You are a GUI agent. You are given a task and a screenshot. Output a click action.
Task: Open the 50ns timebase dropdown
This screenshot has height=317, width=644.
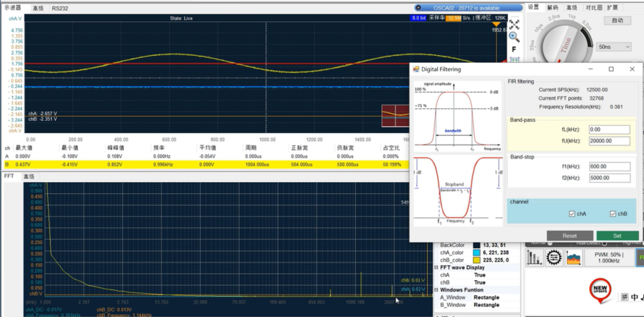pos(614,47)
